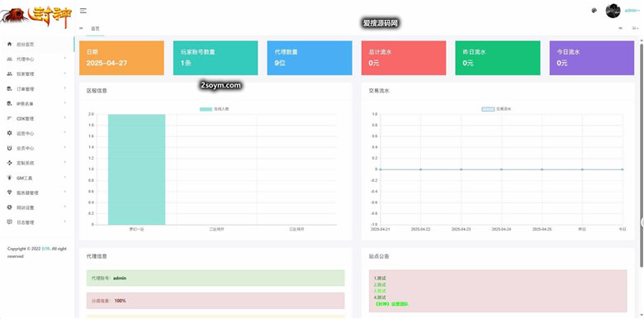
Task: Select the 首页 tab
Action: [95, 29]
